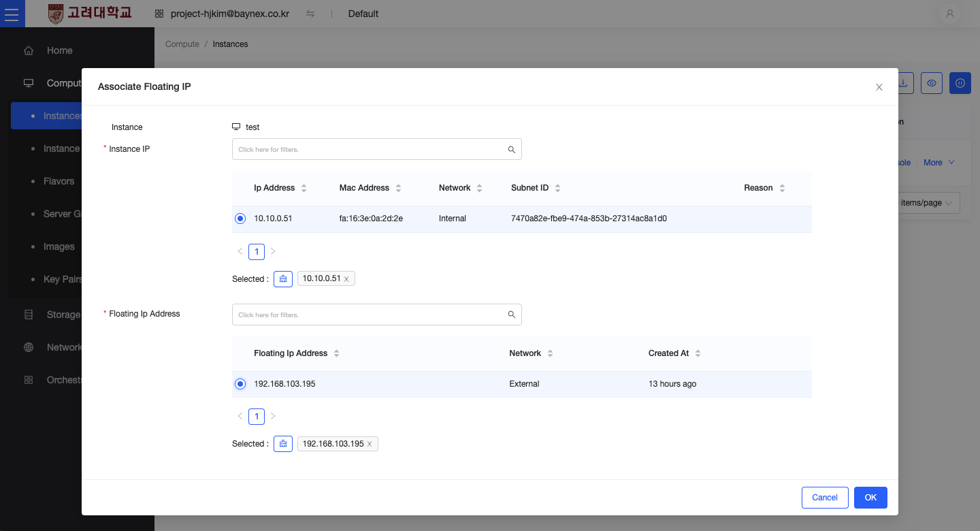The height and width of the screenshot is (531, 980).
Task: Sort by Network column in Floating IP table
Action: tap(550, 353)
